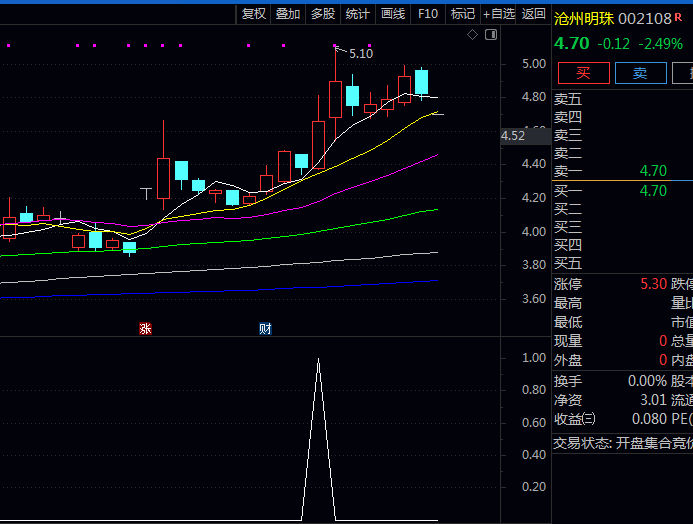Click the 外盘 label
Screen dimensions: 693x524
[x=568, y=360]
